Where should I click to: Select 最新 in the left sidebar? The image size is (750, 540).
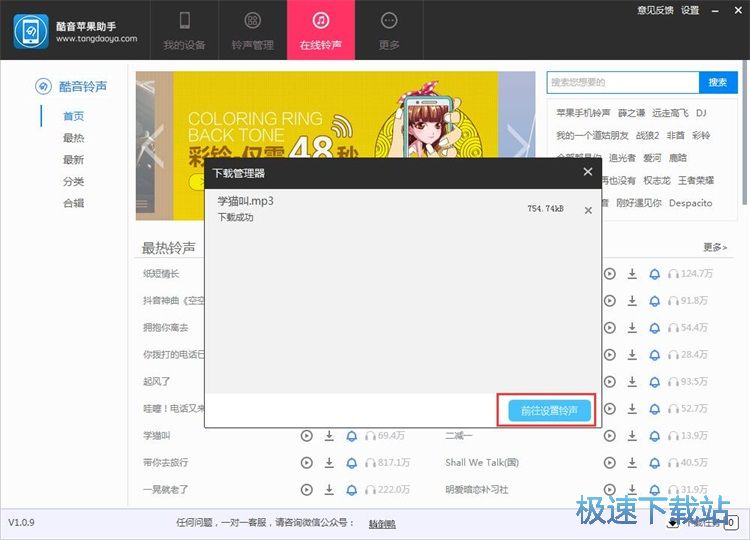(73, 160)
